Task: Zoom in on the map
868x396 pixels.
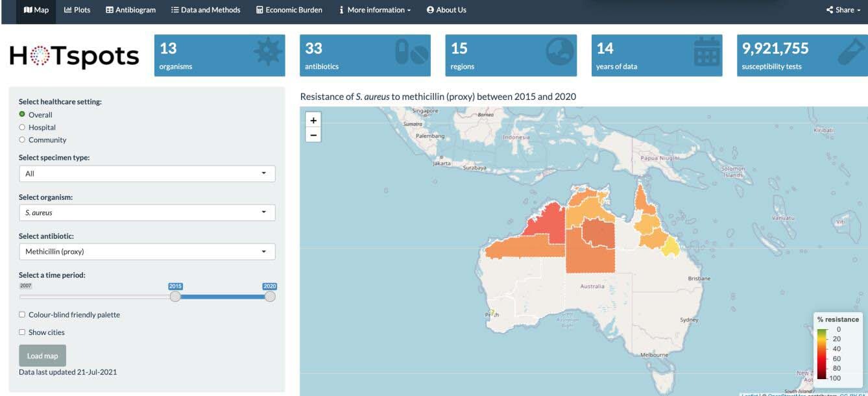Action: 313,120
